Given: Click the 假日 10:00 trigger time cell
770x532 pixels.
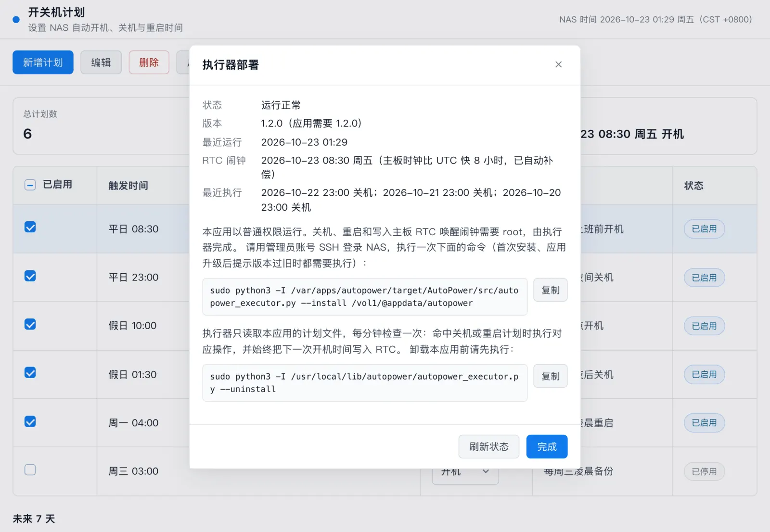Looking at the screenshot, I should (x=132, y=326).
